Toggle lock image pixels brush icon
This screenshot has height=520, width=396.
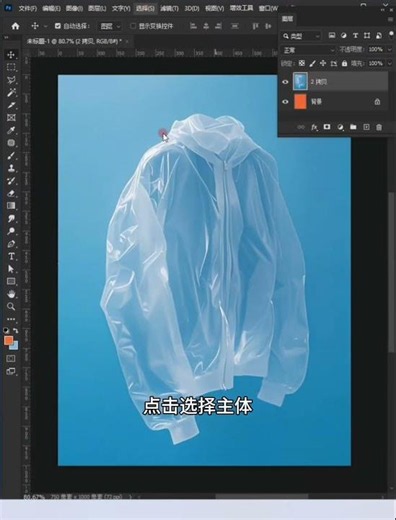[312, 63]
